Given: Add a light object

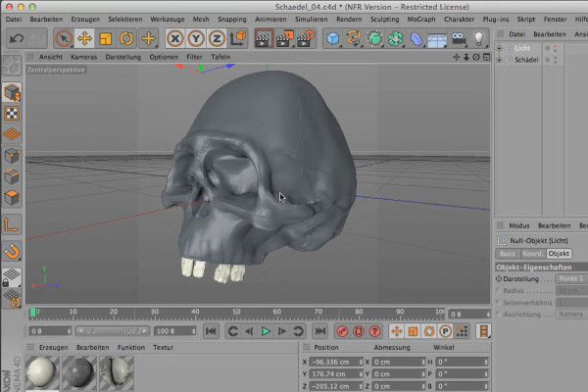Looking at the screenshot, I should point(479,38).
